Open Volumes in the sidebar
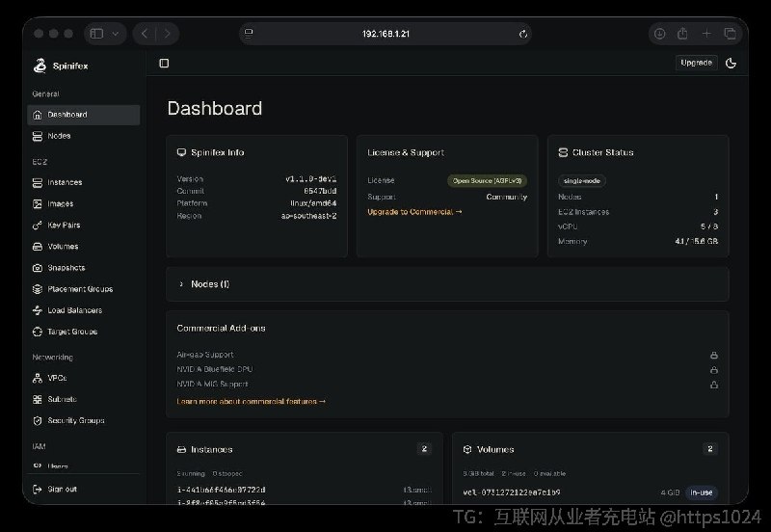 [84, 247]
